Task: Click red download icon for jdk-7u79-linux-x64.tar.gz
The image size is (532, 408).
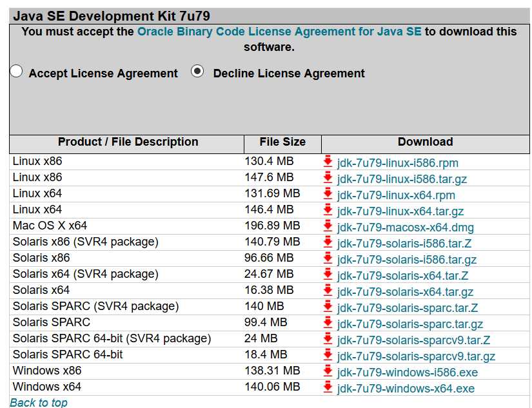Action: (x=328, y=209)
